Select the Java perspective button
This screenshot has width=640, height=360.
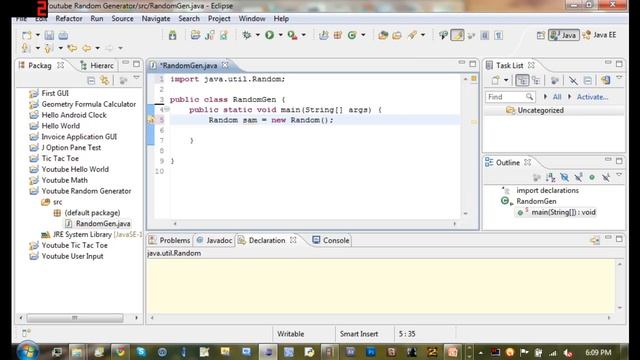pos(563,35)
